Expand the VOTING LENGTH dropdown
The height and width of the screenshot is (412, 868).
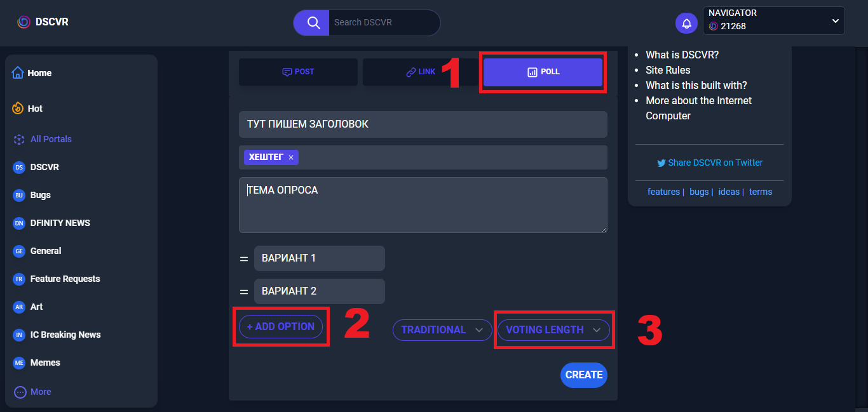tap(553, 330)
